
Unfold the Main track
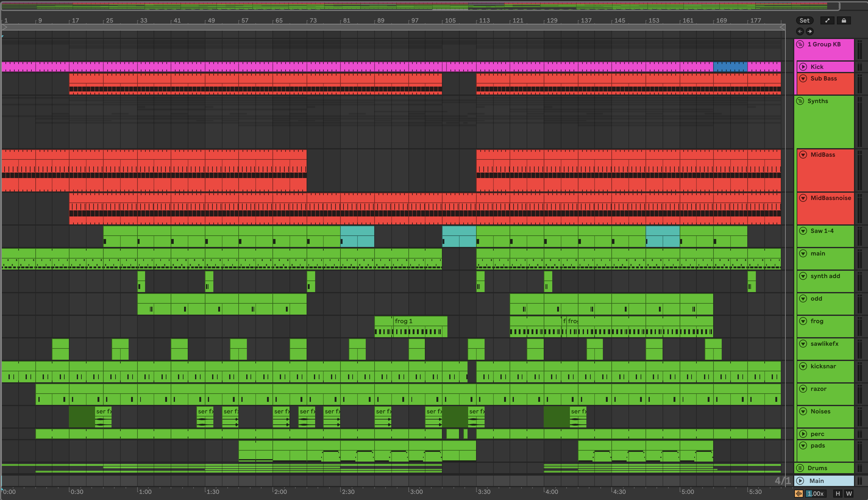pos(800,481)
